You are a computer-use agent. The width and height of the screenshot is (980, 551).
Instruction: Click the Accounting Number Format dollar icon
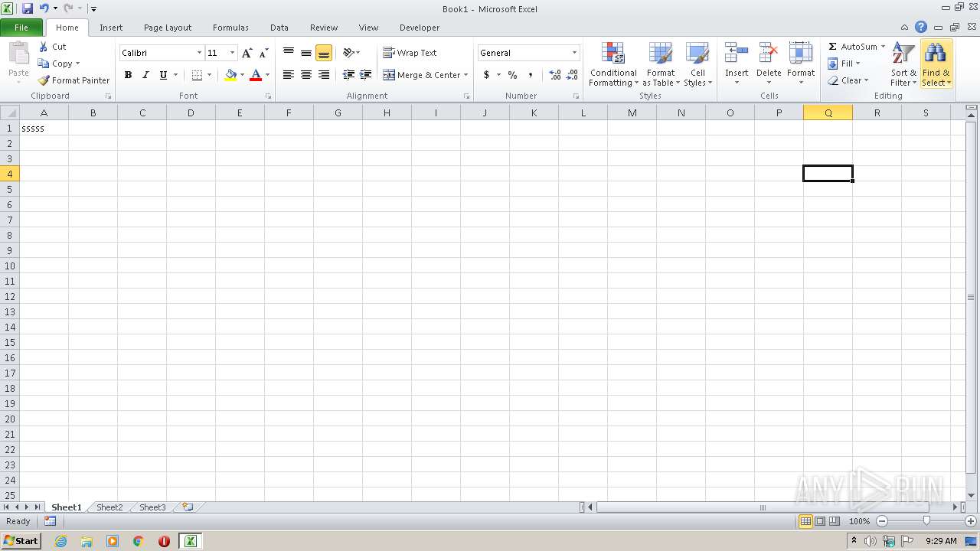click(486, 75)
